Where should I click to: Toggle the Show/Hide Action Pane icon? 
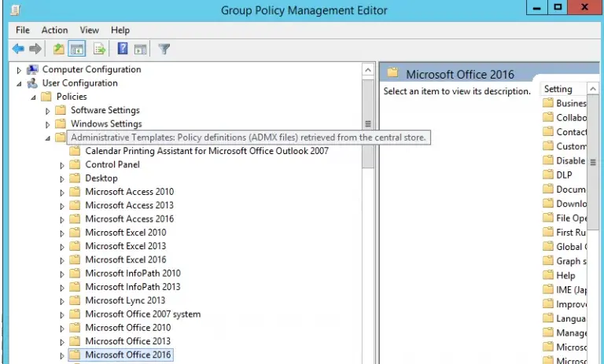(x=140, y=49)
